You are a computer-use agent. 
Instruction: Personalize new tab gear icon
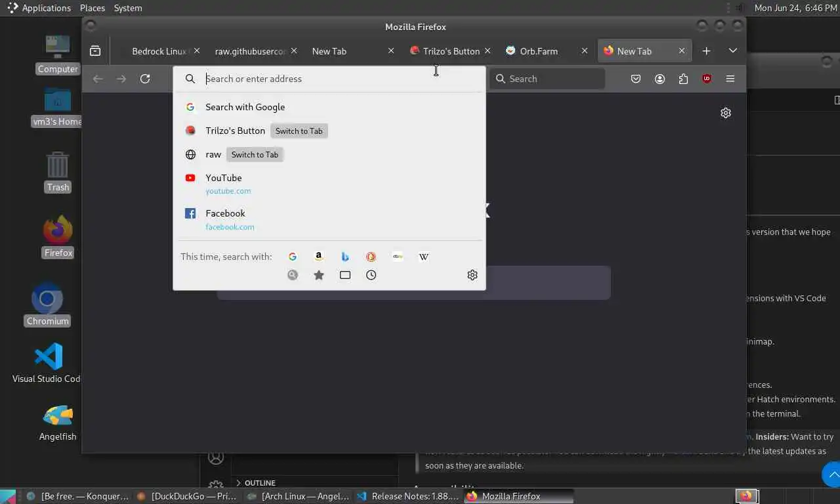726,113
